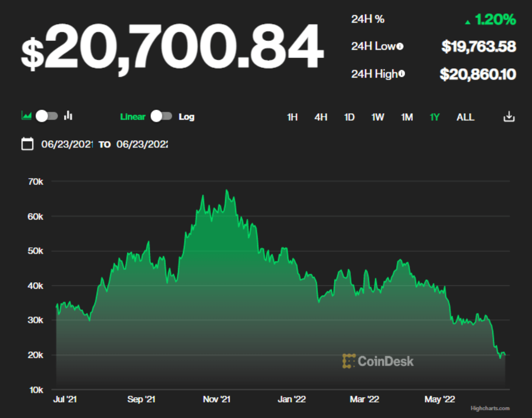This screenshot has height=418, width=532.
Task: Show the ALL time range
Action: [x=465, y=117]
